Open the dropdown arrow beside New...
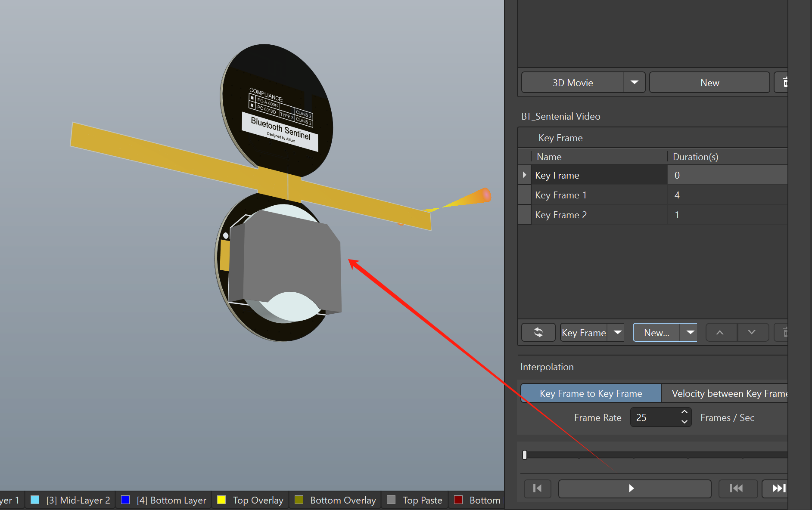The image size is (812, 510). click(690, 333)
